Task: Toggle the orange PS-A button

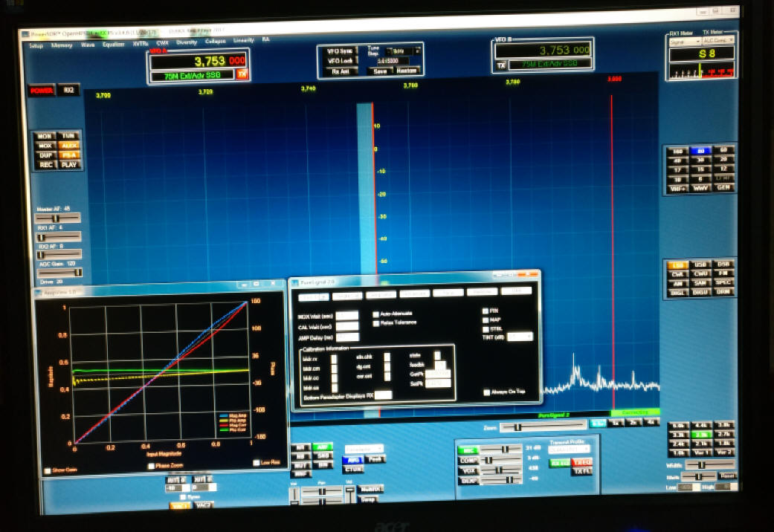Action: [69, 155]
